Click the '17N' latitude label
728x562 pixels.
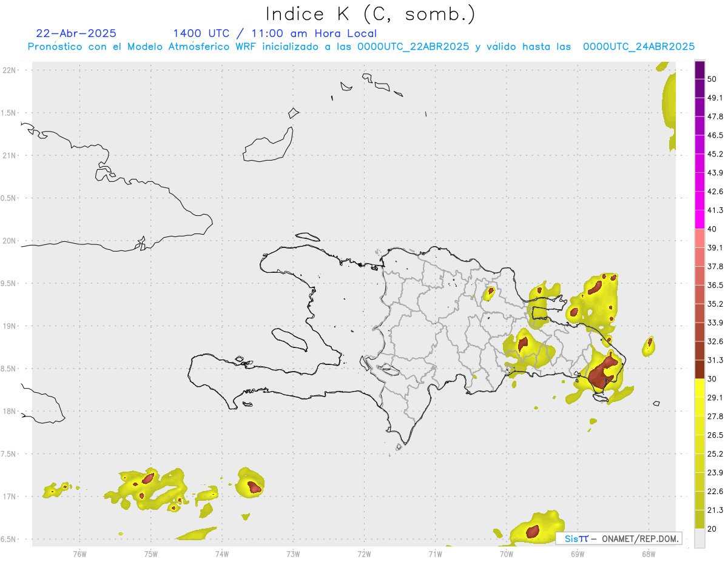[9, 497]
